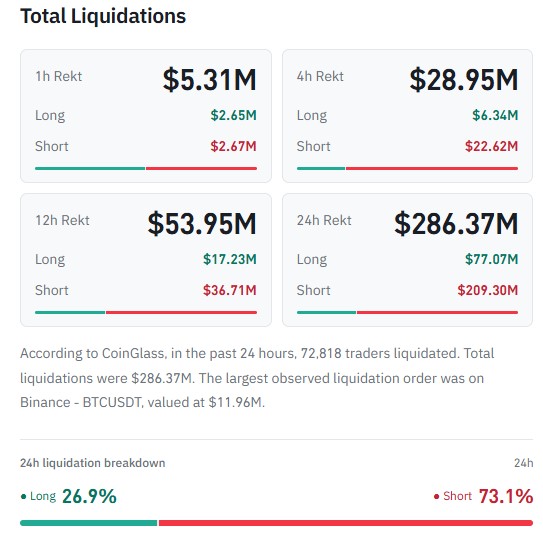Click the green Long legend dot

tap(24, 497)
